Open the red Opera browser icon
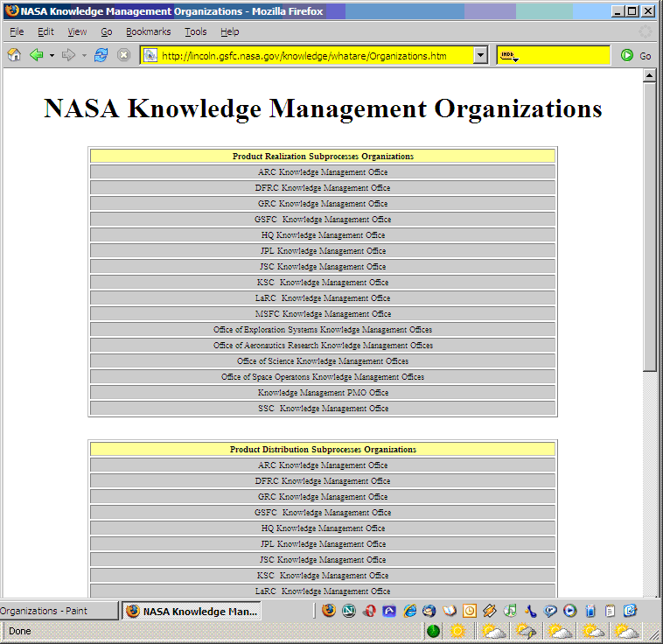The height and width of the screenshot is (644, 663). click(x=369, y=611)
